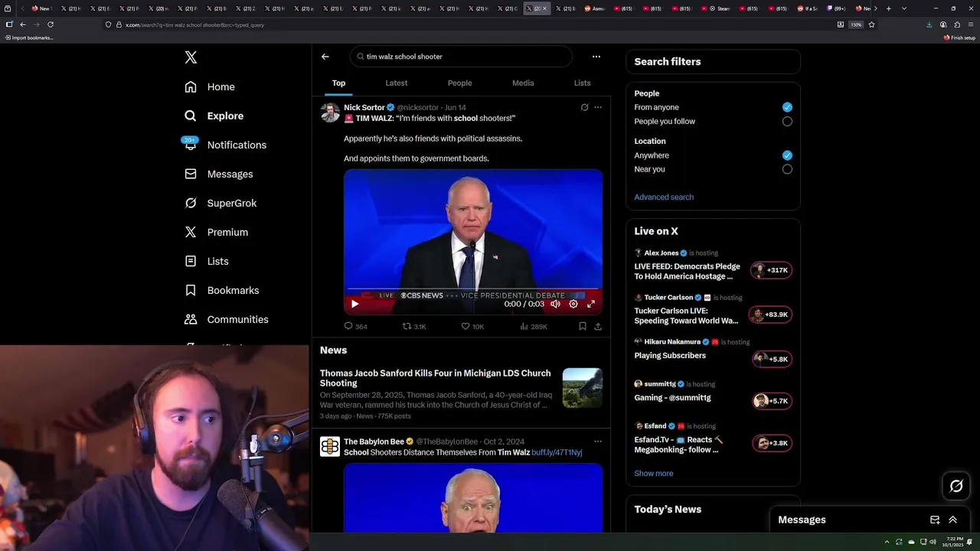Switch to Media tab
This screenshot has height=551, width=980.
[x=523, y=83]
